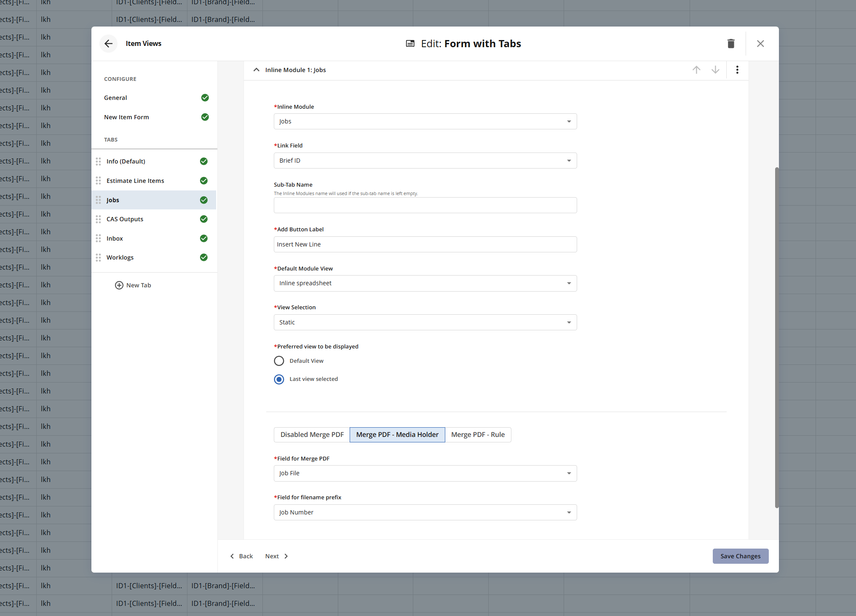The width and height of the screenshot is (856, 616).
Task: Go back to Item Views with the arrow
Action: tap(108, 43)
